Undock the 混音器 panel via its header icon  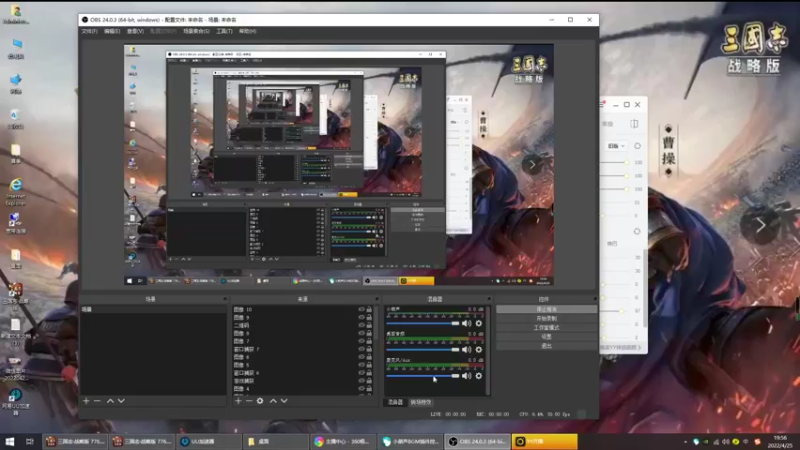[489, 299]
